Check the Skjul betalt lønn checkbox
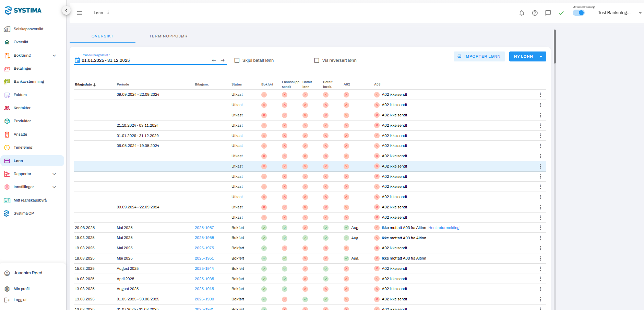This screenshot has height=310, width=644. click(x=237, y=60)
